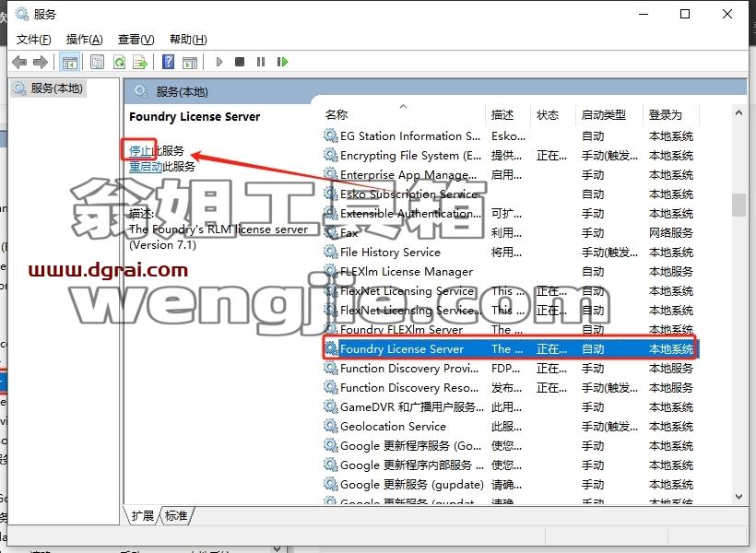Click the gear icon of Foundry License Server
Image resolution: width=756 pixels, height=553 pixels.
click(331, 348)
